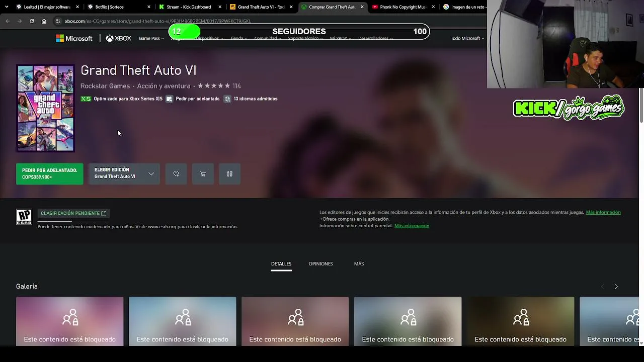
Task: Click the pre-order badge icon beside 'Pedir por adelantado.'
Action: coord(170,99)
